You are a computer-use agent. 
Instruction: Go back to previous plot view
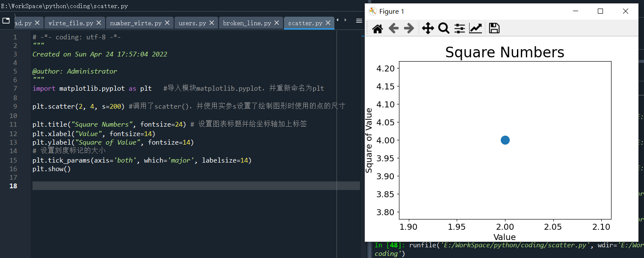pos(393,29)
